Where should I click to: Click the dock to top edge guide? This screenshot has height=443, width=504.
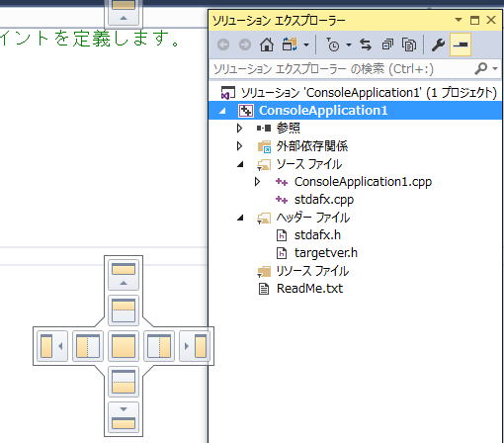click(x=124, y=275)
